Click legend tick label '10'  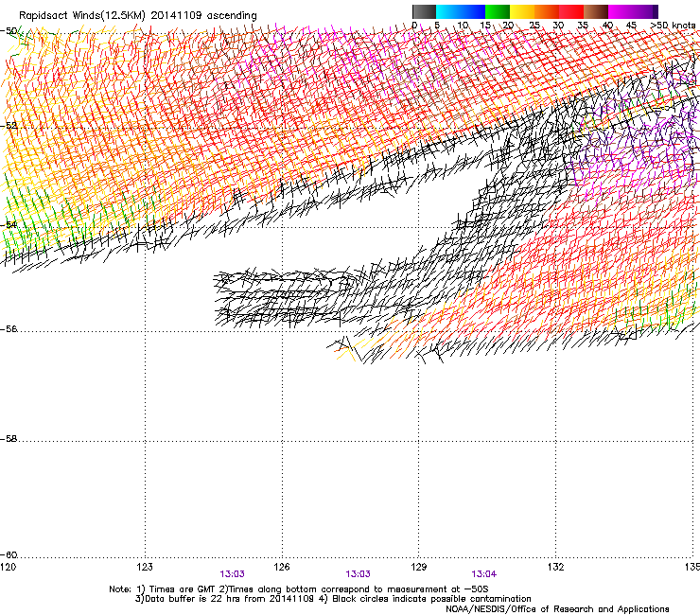(x=463, y=25)
